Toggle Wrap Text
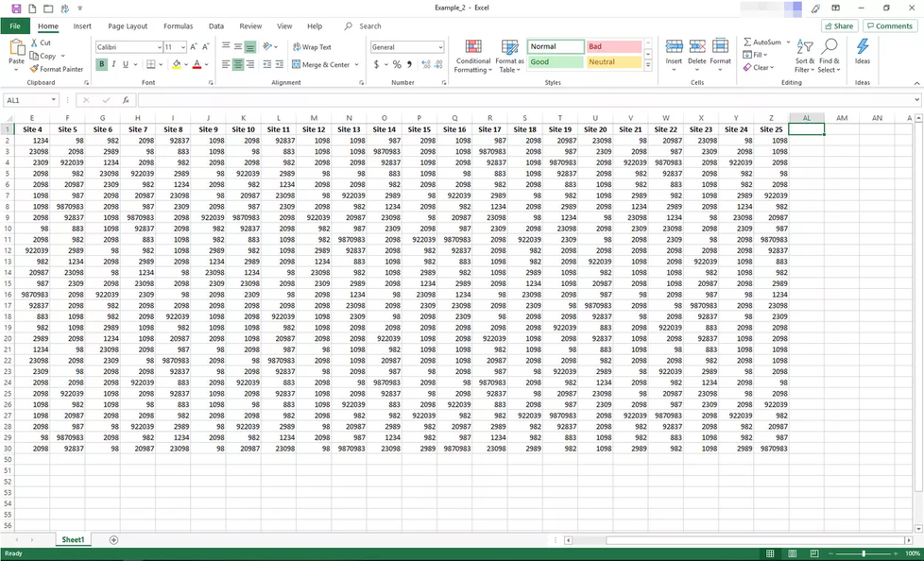The width and height of the screenshot is (924, 561). click(x=312, y=47)
